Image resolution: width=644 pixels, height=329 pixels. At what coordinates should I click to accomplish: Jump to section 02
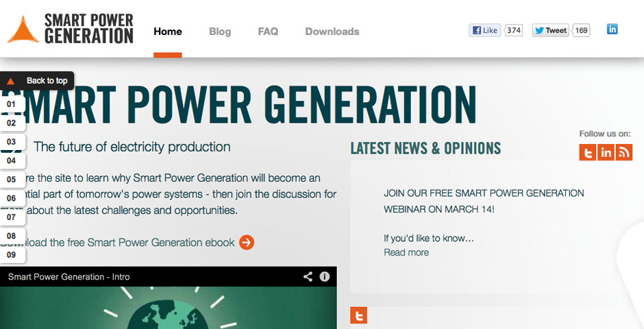click(12, 123)
